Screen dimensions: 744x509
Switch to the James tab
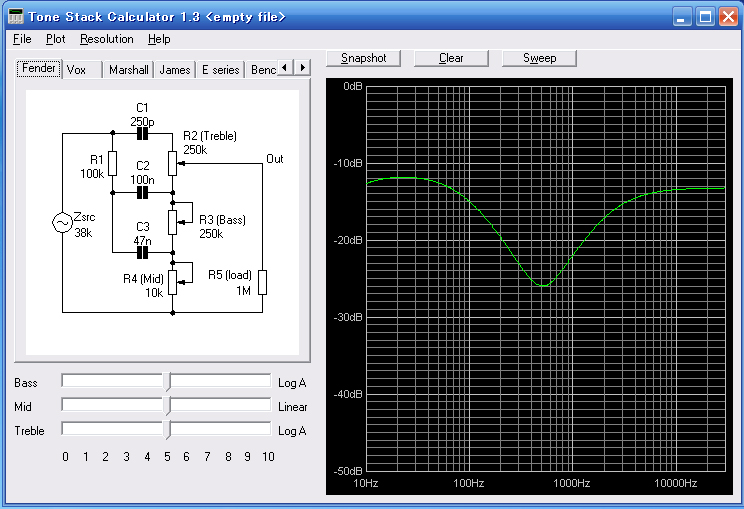point(175,70)
